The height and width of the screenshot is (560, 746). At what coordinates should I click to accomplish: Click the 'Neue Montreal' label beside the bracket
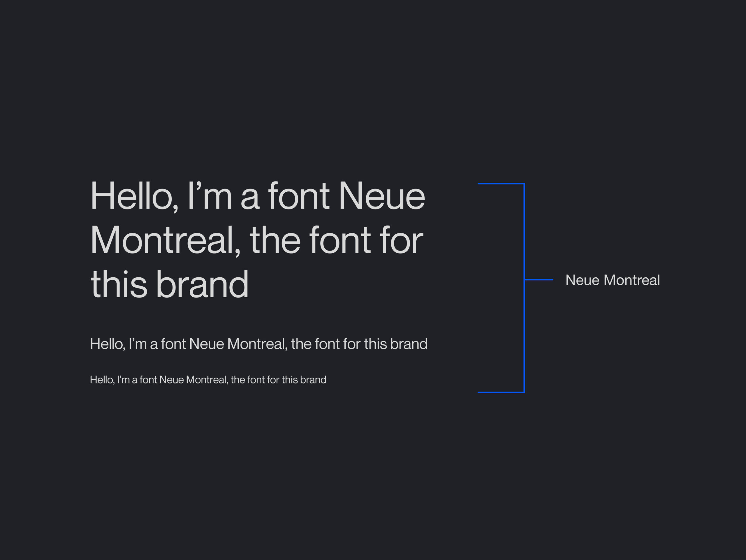(613, 280)
